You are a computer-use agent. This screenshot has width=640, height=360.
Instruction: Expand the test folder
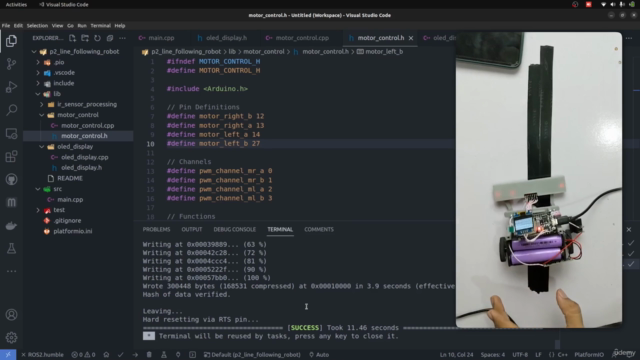pos(38,210)
